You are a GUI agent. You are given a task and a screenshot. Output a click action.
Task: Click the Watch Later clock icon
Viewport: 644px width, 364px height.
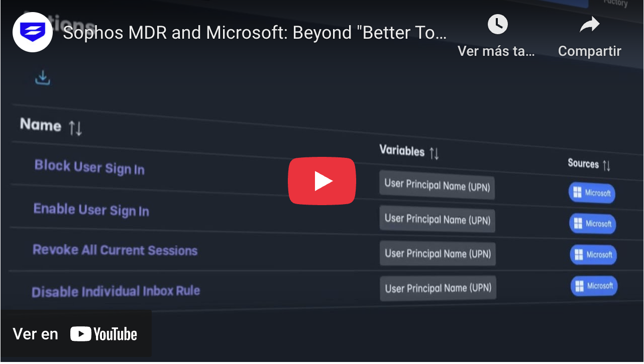coord(497,24)
